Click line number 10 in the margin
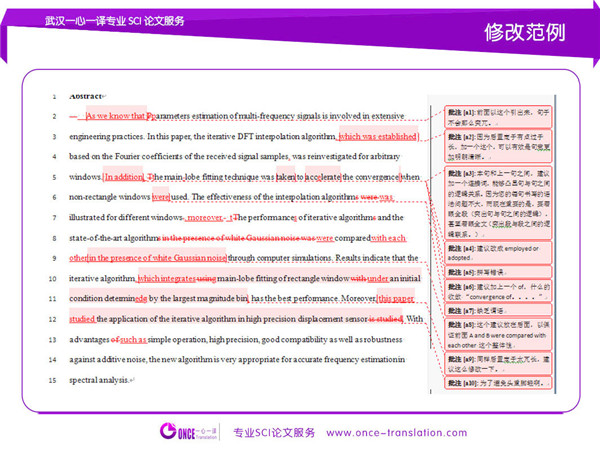 tap(53, 279)
